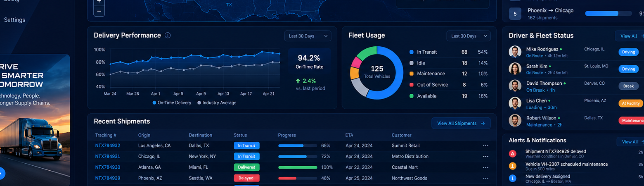644x186 pixels.
Task: Toggle On-Time Delivery chart legend
Action: click(172, 103)
